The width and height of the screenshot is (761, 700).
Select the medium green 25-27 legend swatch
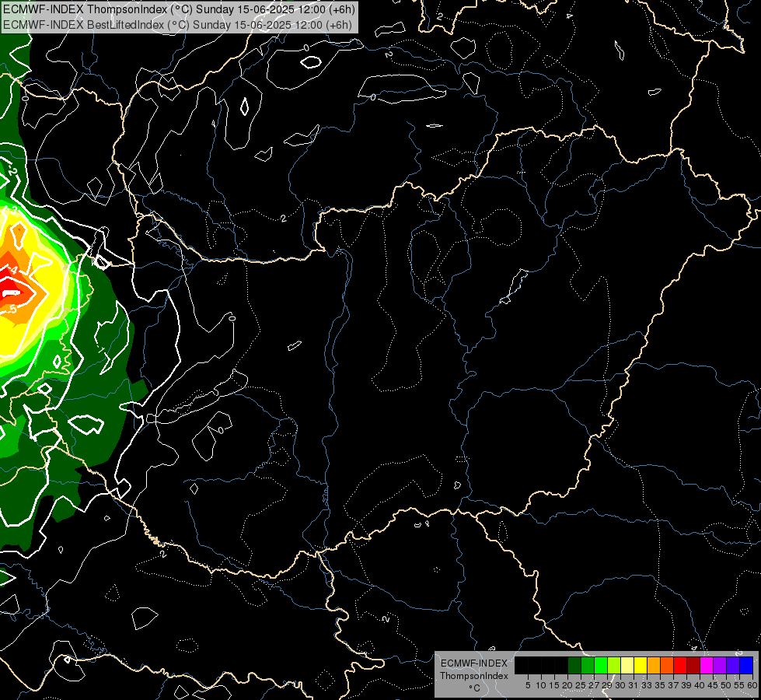pyautogui.click(x=588, y=666)
